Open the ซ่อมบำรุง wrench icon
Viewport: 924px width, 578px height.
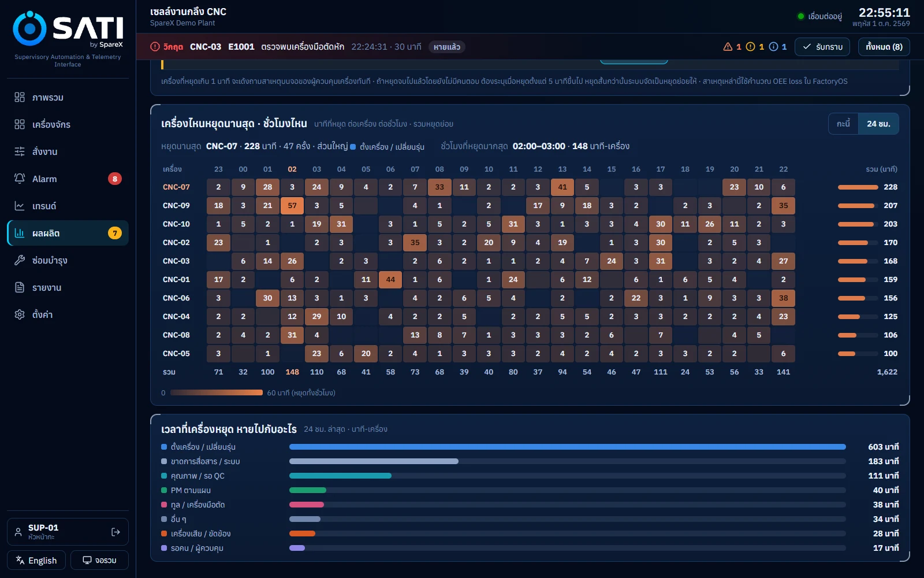pos(20,260)
